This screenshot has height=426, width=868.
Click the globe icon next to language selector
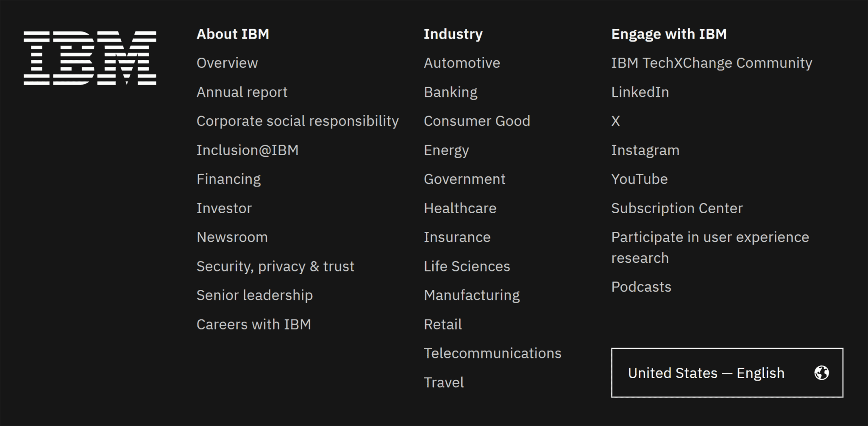click(x=822, y=373)
